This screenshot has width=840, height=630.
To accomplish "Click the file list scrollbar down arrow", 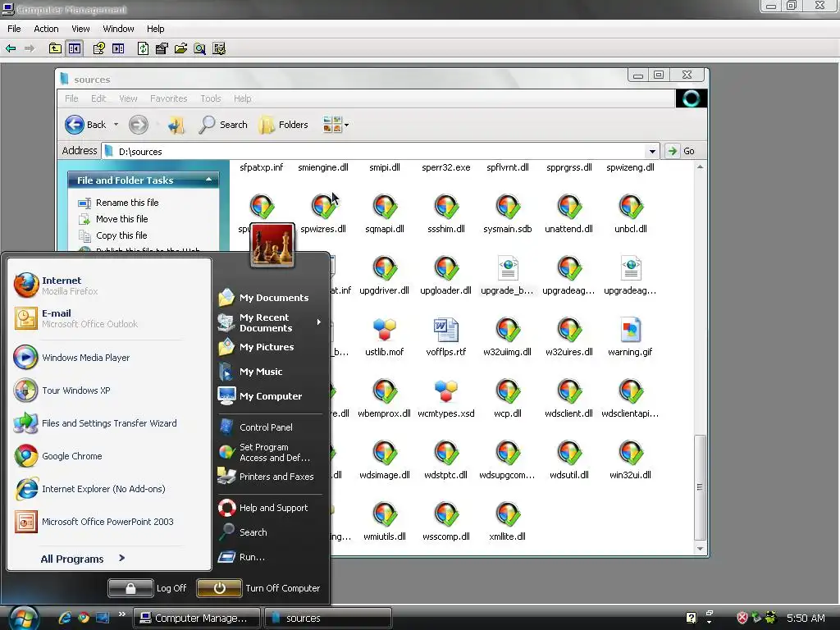I will click(x=700, y=549).
